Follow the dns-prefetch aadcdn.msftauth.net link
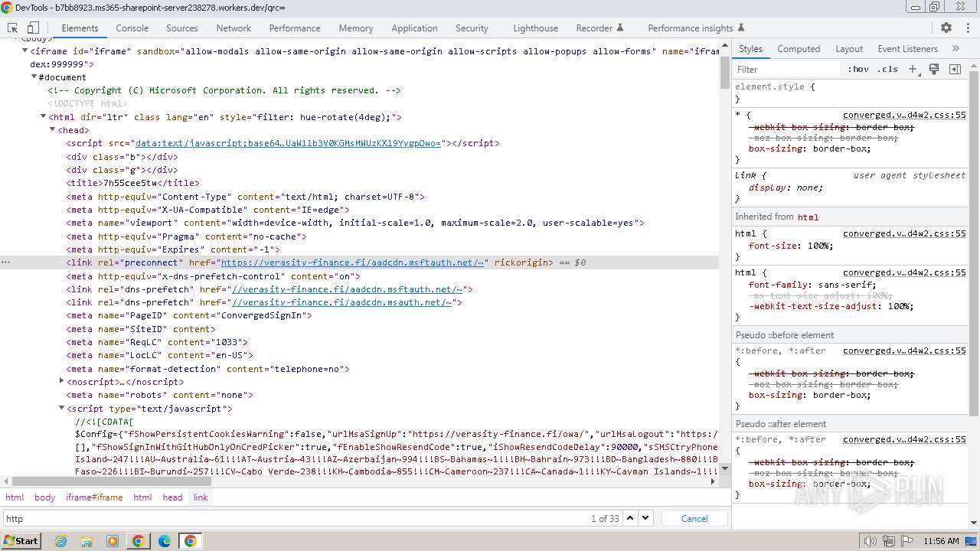The height and width of the screenshot is (551, 980). pos(347,289)
